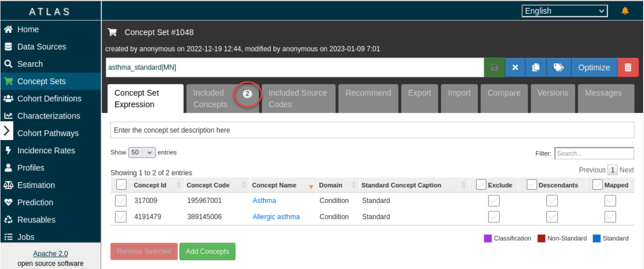Screen dimensions: 644x269
Task: Toggle the Exclude checkbox for Asthma
Action: [494, 201]
